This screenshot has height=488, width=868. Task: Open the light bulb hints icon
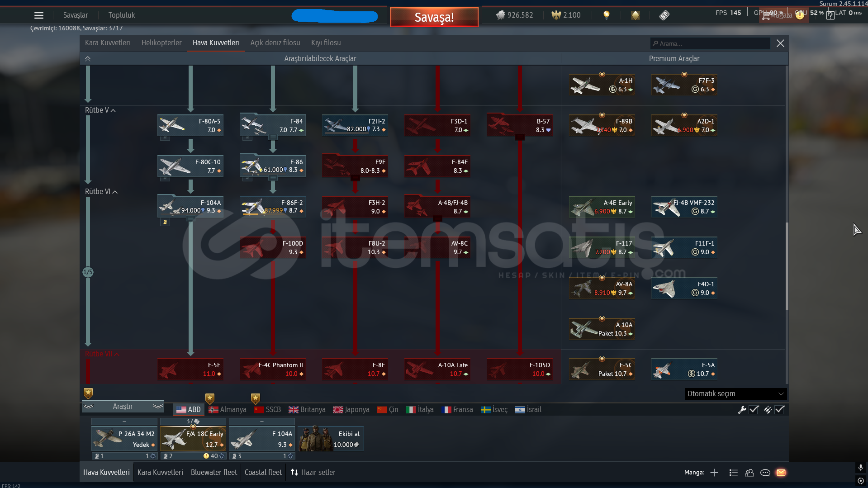607,15
